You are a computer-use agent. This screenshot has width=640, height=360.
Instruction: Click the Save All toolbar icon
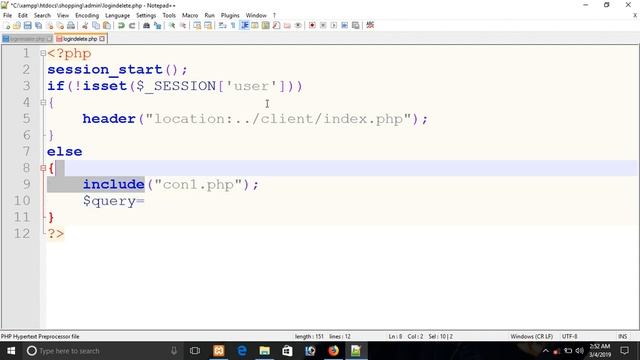click(x=38, y=25)
